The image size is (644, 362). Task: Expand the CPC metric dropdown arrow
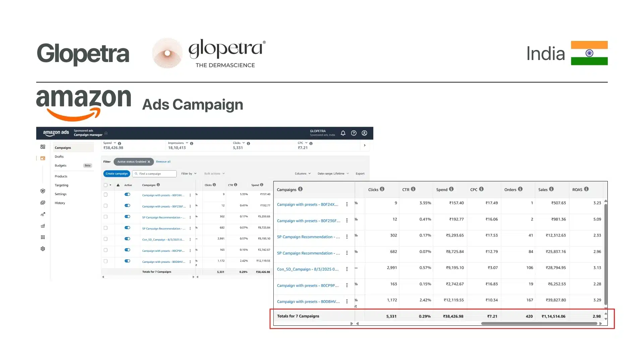(306, 143)
